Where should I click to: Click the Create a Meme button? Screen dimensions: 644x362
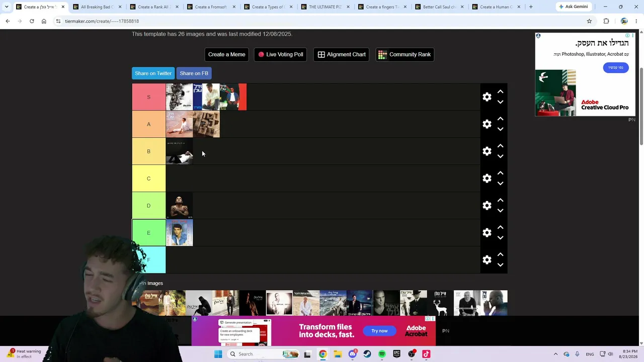pyautogui.click(x=226, y=54)
